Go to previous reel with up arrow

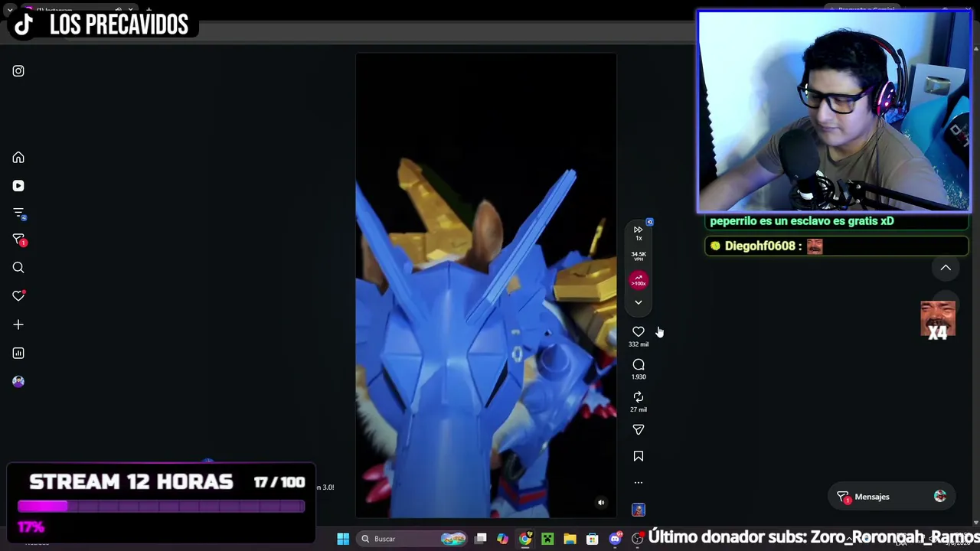(946, 268)
